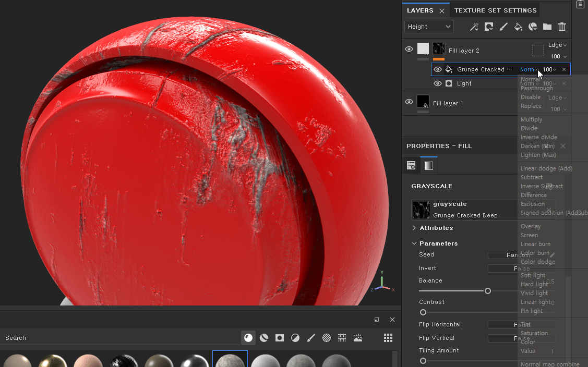
Task: Switch to Texture Set Settings tab
Action: [x=495, y=10]
